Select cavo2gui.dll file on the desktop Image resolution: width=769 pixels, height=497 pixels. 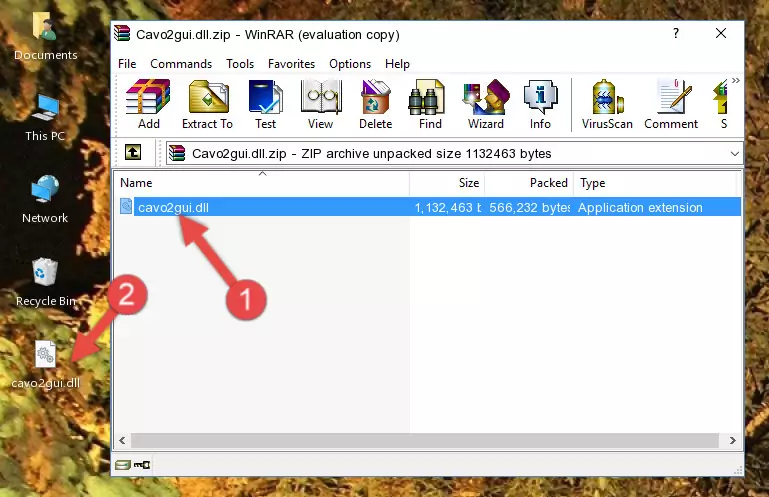click(x=45, y=366)
